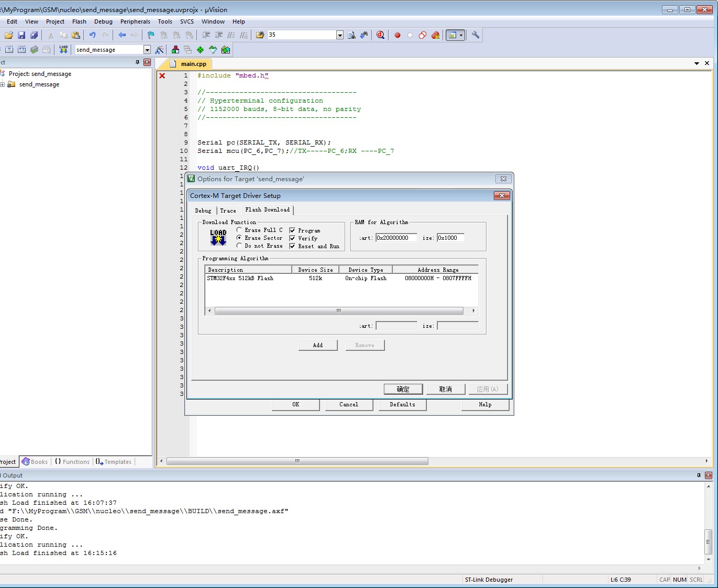This screenshot has width=718, height=588.
Task: Switch to the Debug tab in driver setup
Action: [203, 210]
